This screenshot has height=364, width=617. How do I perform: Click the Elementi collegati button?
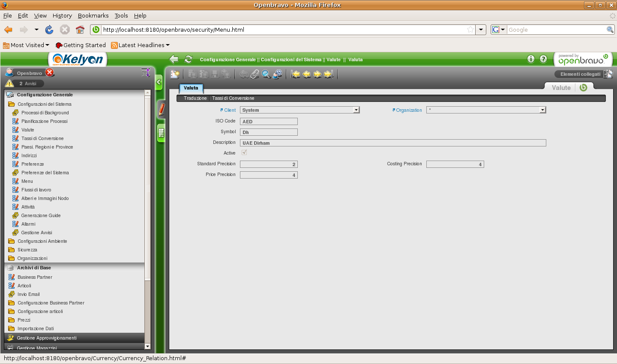pos(580,74)
